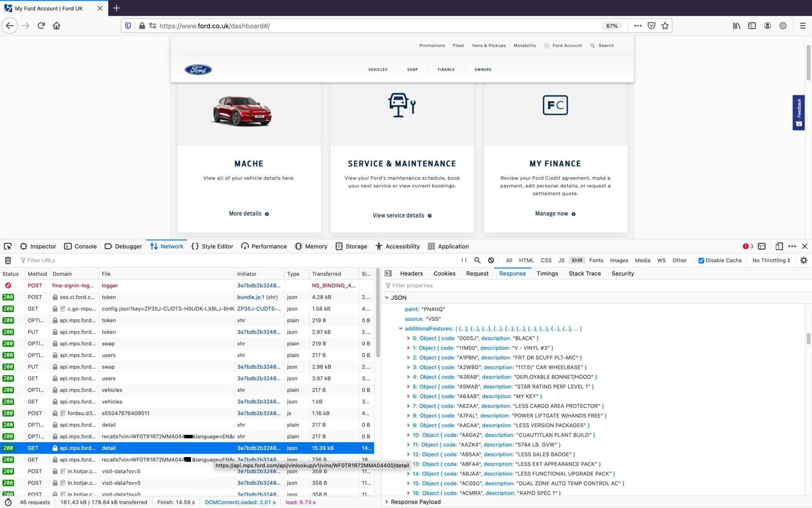This screenshot has width=812, height=508.
Task: Click the error count badge showing 3
Action: pyautogui.click(x=748, y=246)
